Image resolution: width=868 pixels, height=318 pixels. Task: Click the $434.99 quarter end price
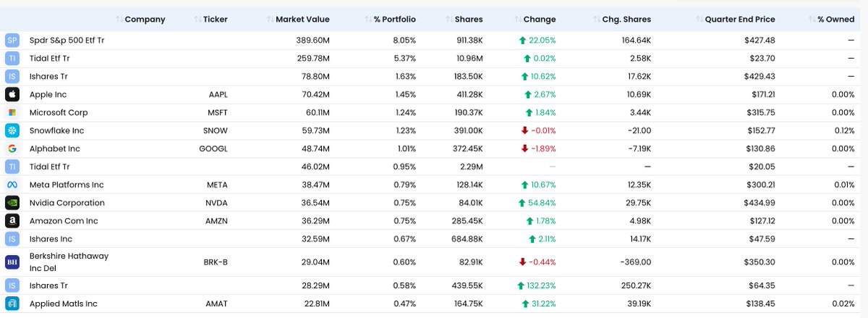(759, 203)
